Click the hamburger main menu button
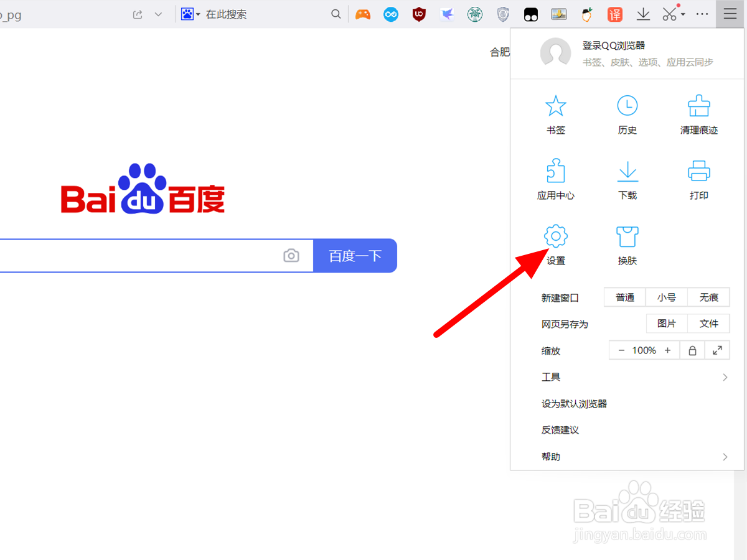Screen dimensions: 747x560 click(730, 14)
